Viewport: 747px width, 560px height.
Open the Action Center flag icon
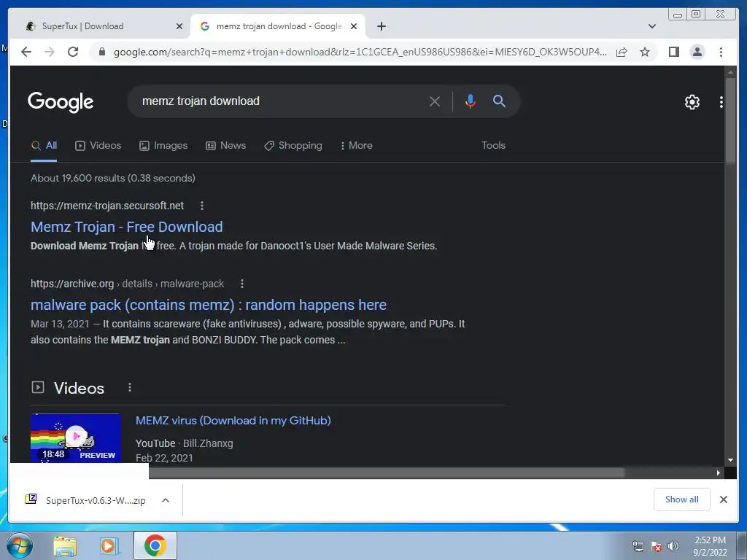[x=656, y=546]
